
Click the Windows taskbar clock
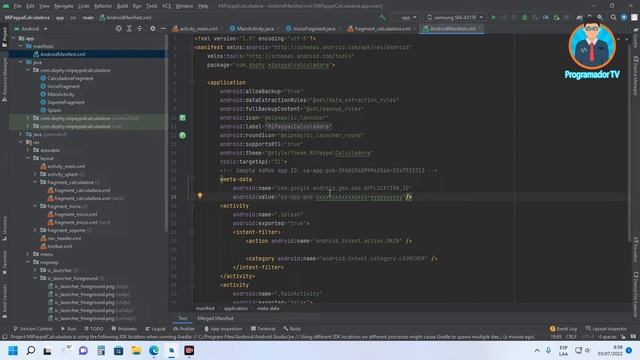click(611, 350)
